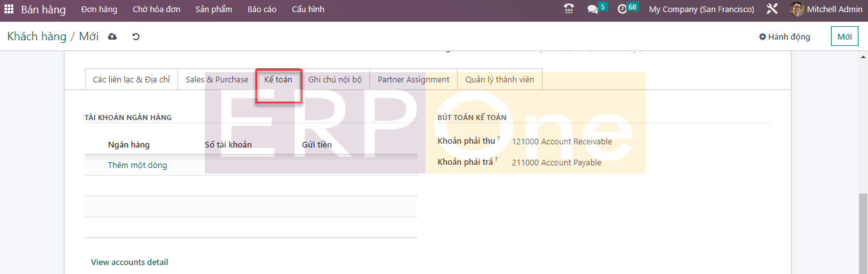The image size is (868, 274).
Task: Open the chat messages icon
Action: [x=593, y=10]
